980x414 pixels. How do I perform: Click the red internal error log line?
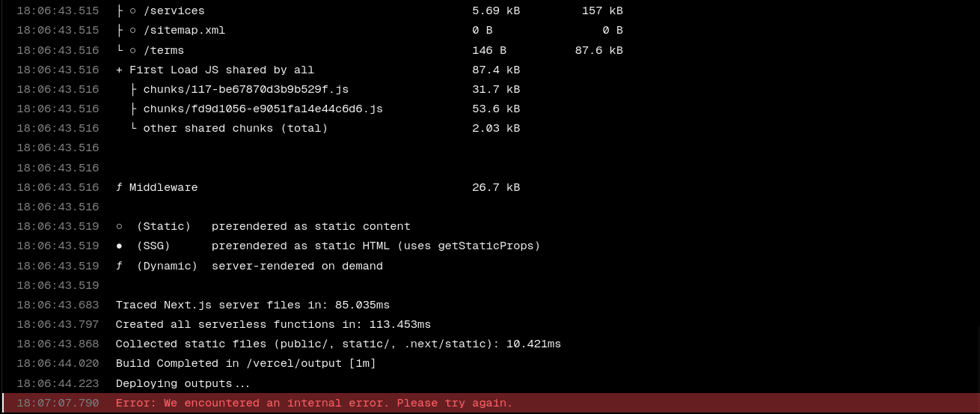click(x=314, y=404)
